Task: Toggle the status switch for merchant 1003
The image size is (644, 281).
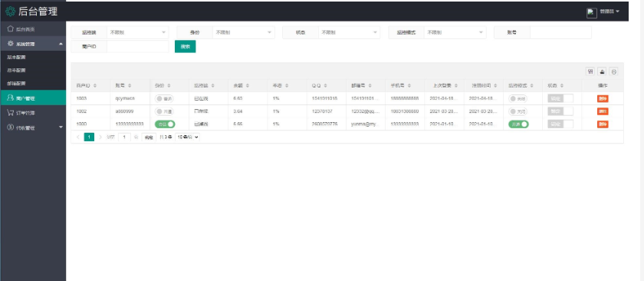Action: (x=560, y=99)
